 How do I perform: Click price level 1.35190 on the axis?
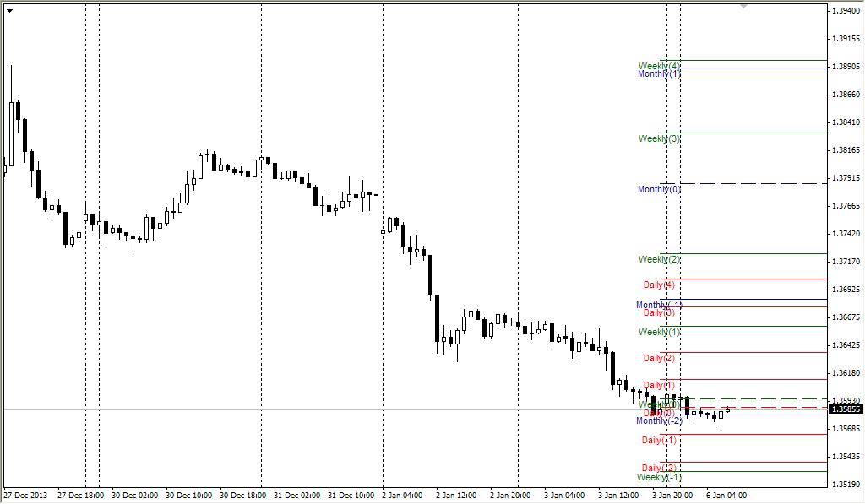(846, 484)
